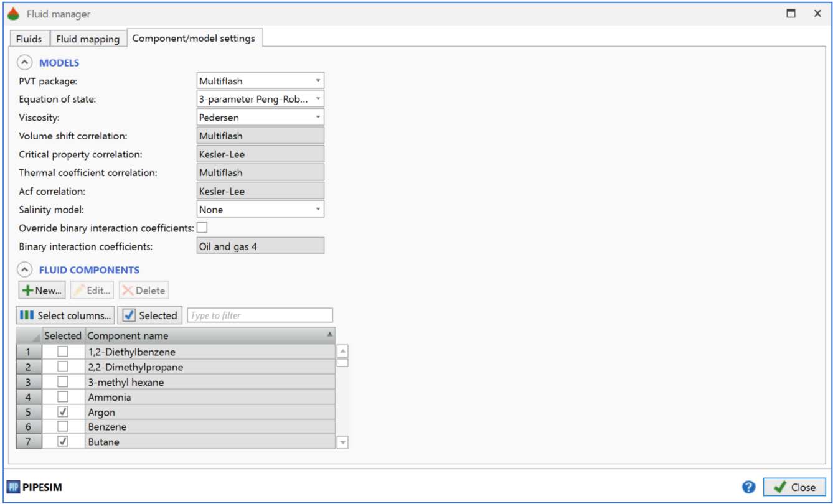Click the Fluid manager app icon
The width and height of the screenshot is (833, 504).
13,14
